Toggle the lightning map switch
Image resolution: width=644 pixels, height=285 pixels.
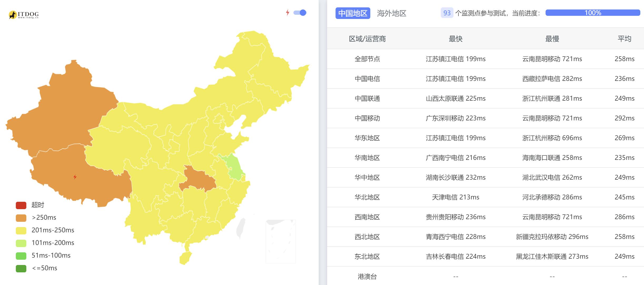point(300,13)
